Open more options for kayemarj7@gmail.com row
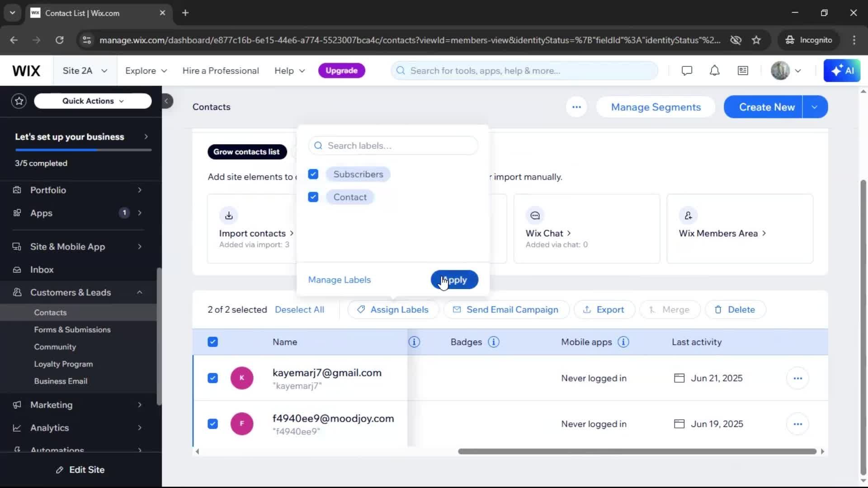This screenshot has width=868, height=488. [x=797, y=378]
